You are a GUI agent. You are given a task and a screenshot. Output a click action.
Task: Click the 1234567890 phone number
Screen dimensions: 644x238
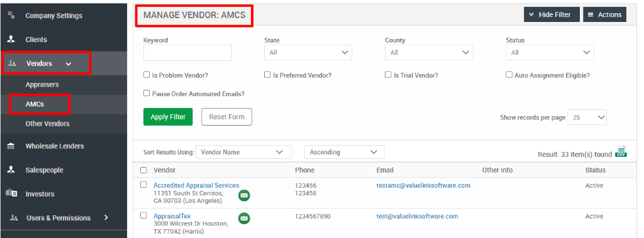(313, 216)
